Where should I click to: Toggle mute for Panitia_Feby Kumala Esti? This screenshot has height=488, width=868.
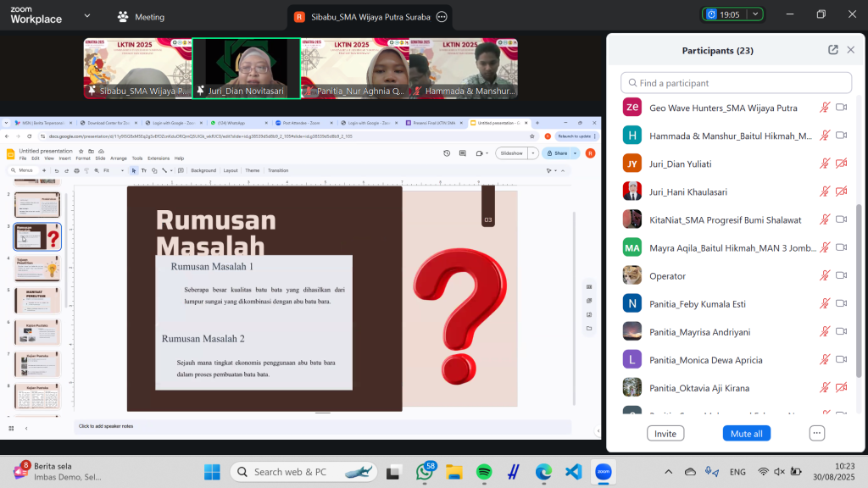coord(824,303)
